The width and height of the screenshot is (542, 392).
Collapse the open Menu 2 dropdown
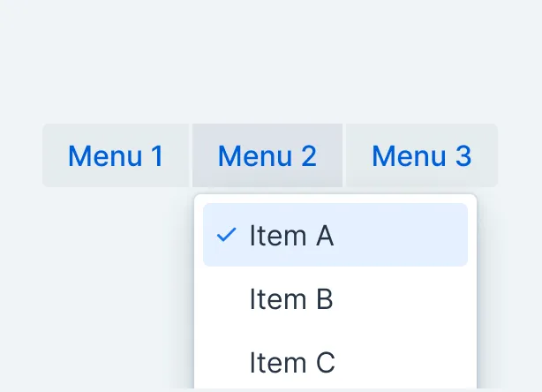(x=267, y=156)
